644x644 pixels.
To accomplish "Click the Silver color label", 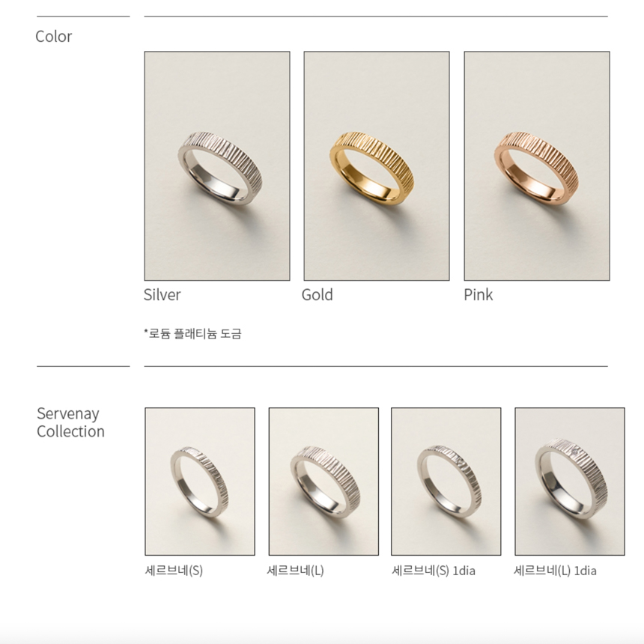I will point(162,295).
